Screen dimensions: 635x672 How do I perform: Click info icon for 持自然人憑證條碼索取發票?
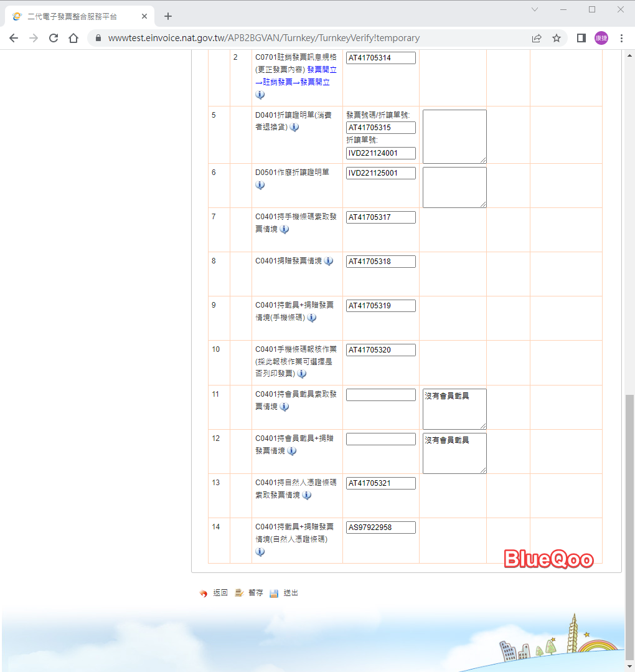(x=307, y=495)
